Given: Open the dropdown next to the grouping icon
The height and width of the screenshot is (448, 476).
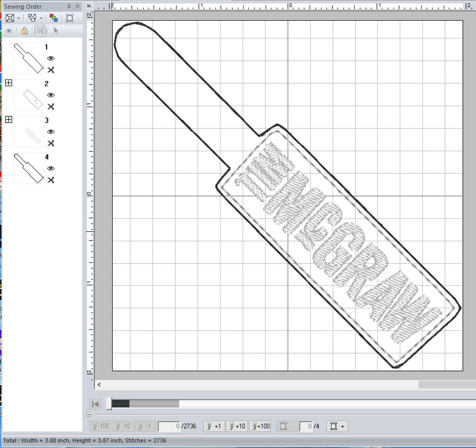Looking at the screenshot, I should (x=40, y=18).
